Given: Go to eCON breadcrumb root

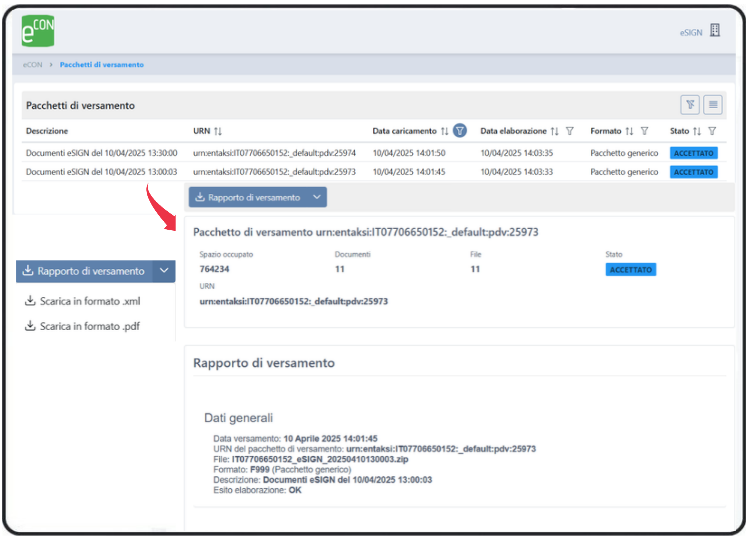Looking at the screenshot, I should pyautogui.click(x=32, y=65).
